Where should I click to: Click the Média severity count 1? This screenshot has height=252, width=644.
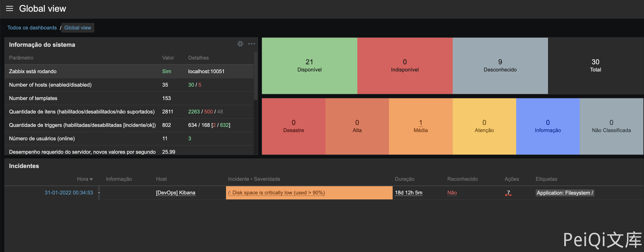[x=421, y=122]
